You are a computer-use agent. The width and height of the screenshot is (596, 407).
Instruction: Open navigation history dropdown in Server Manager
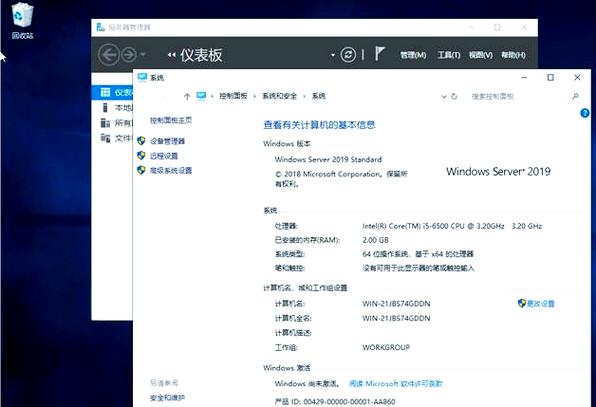[x=143, y=55]
